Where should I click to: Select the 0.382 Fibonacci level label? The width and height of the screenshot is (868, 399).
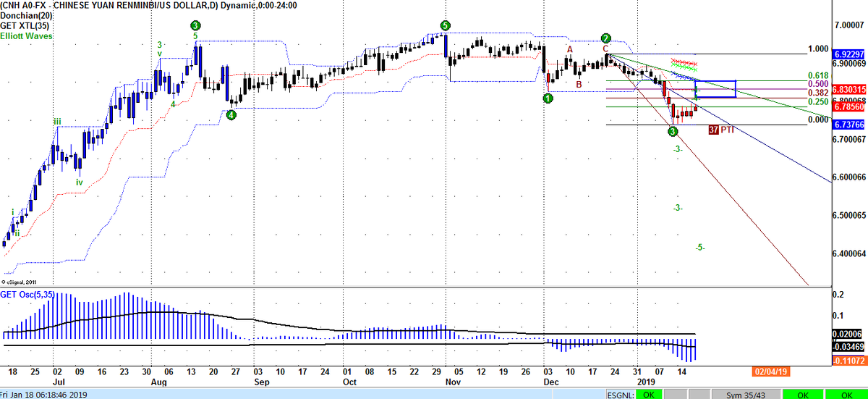818,93
